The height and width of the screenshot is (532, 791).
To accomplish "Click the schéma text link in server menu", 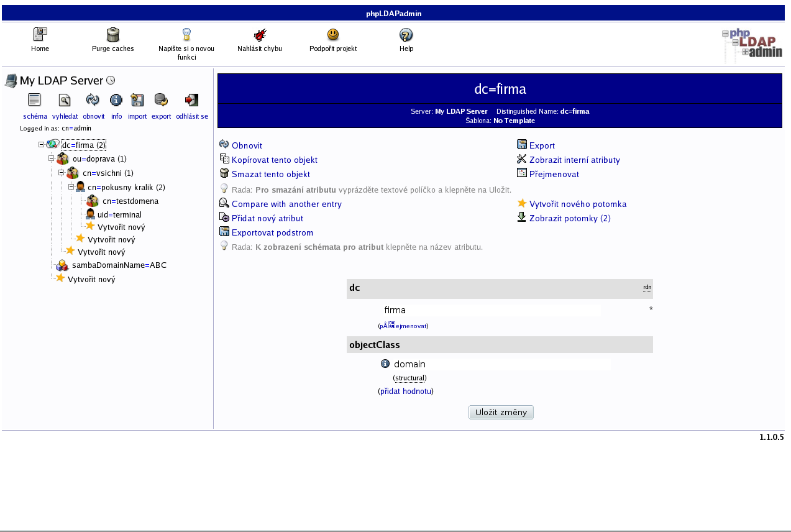I will 35,116.
